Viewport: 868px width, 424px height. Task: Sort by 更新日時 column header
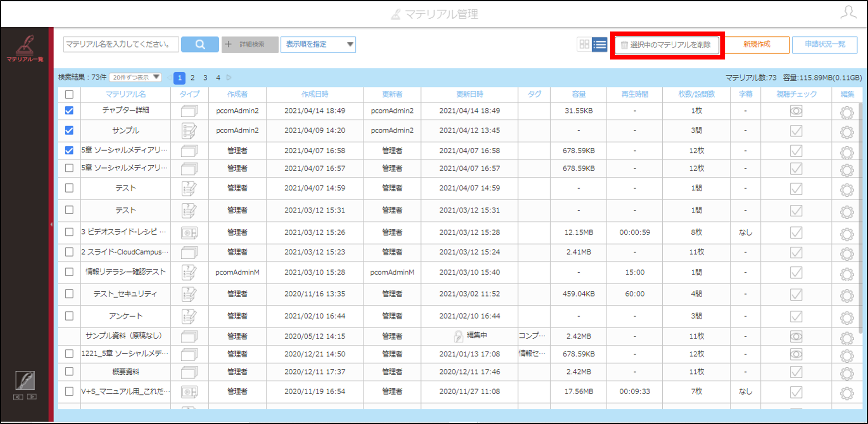(469, 94)
